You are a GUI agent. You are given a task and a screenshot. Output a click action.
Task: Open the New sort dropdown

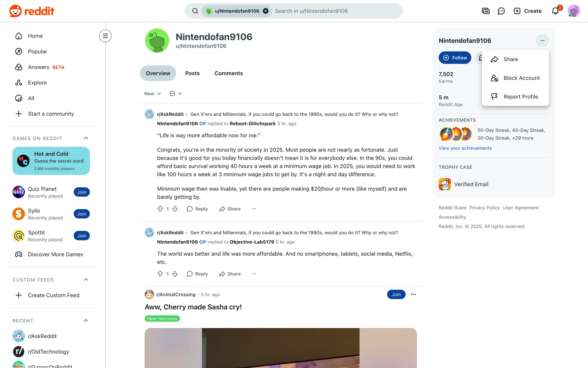tap(153, 94)
